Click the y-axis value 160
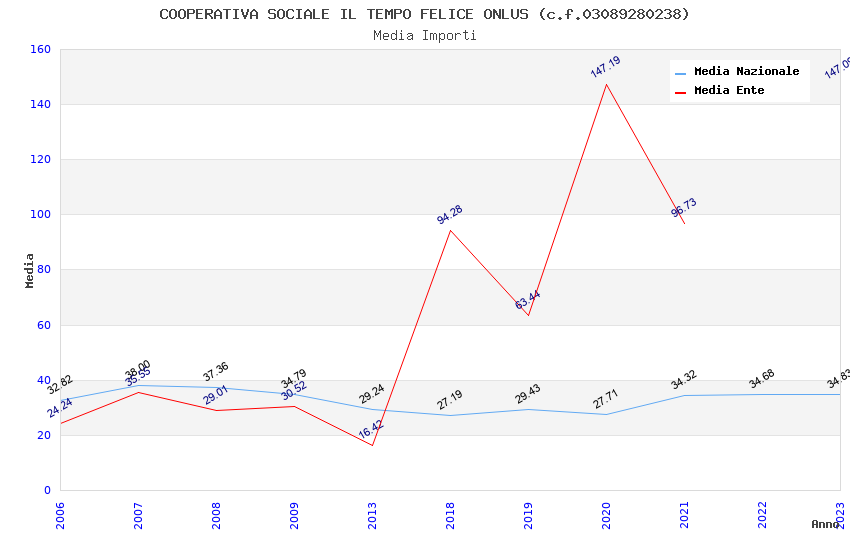 (40, 49)
